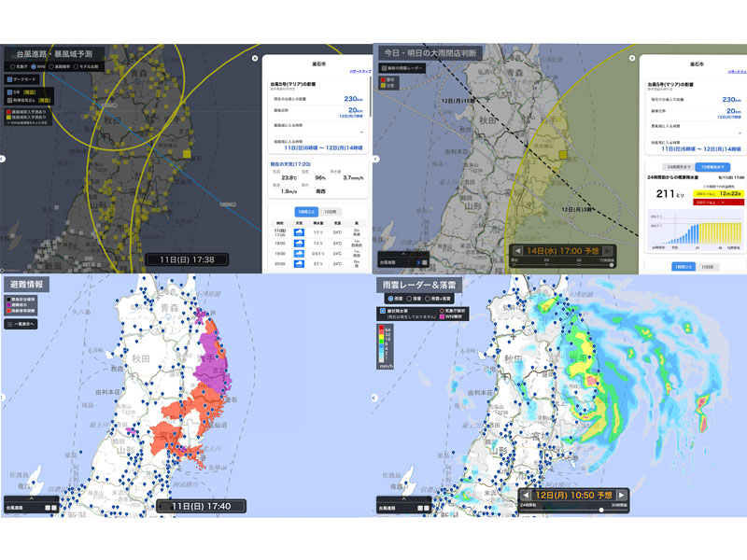Close the heavy rain closure info panel
This screenshot has width=747, height=560.
click(x=631, y=58)
